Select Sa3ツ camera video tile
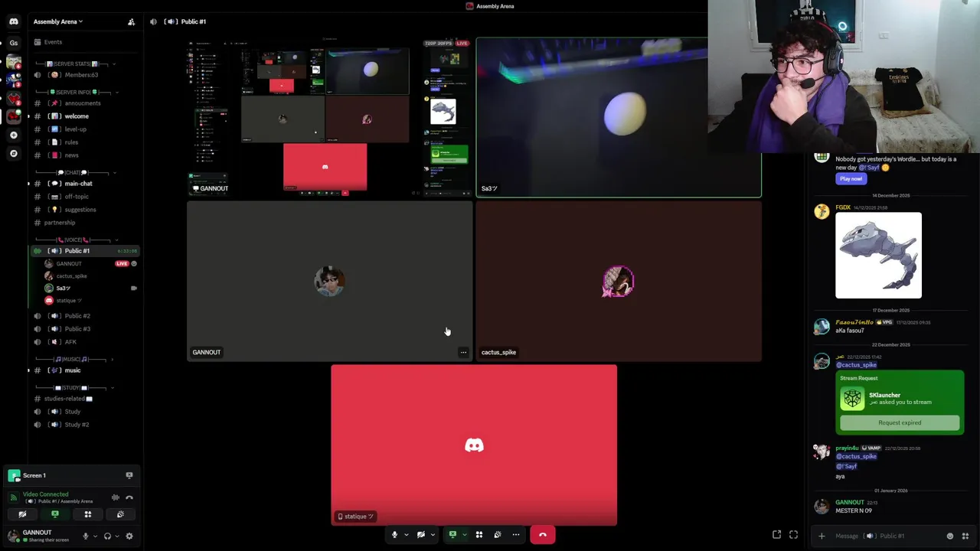 click(x=619, y=118)
